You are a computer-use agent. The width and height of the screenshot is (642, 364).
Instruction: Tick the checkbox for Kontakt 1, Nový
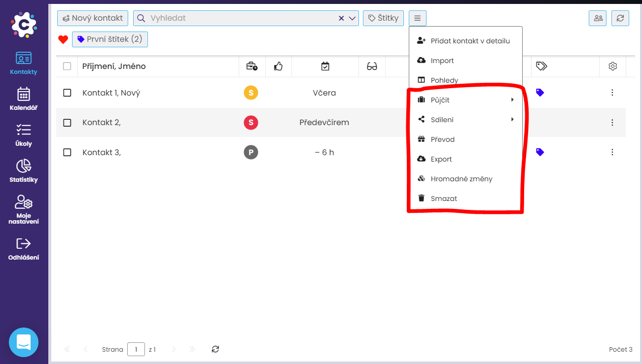coord(67,93)
